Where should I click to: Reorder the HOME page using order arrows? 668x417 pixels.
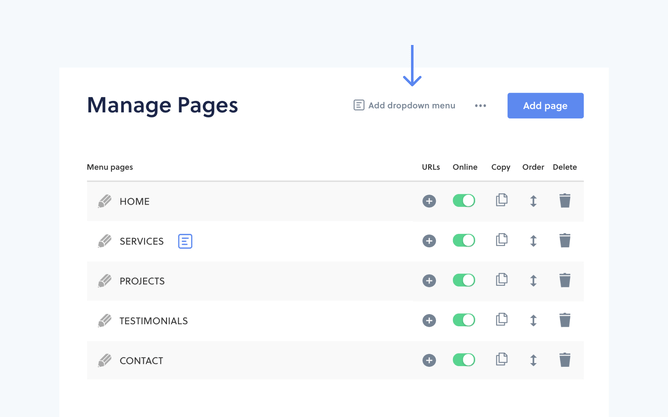[533, 201]
